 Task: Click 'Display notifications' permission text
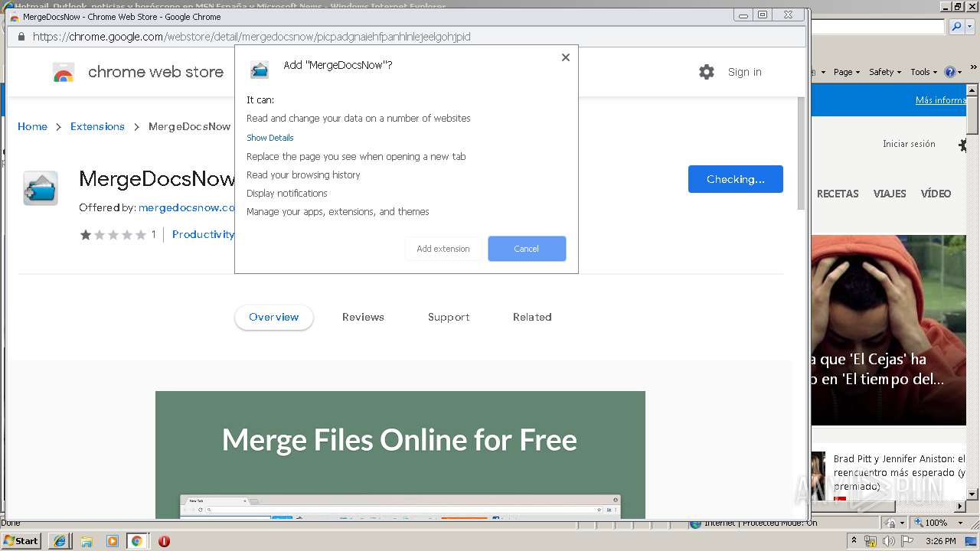pos(287,193)
